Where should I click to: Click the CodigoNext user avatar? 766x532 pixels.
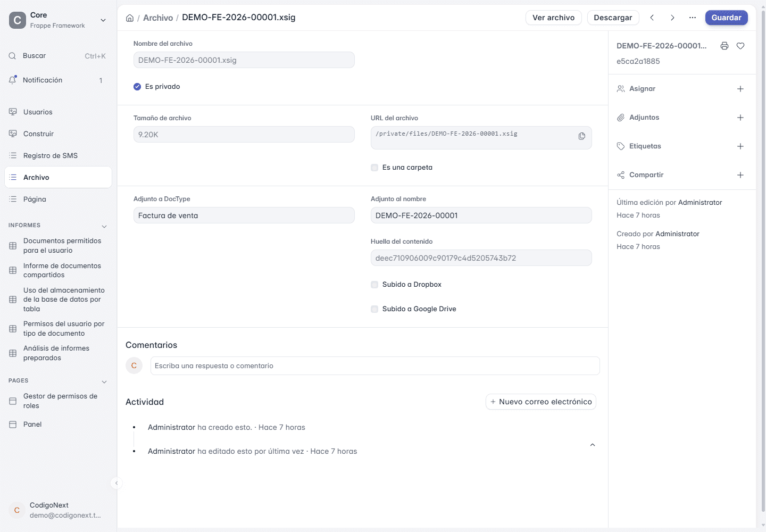[x=17, y=510]
